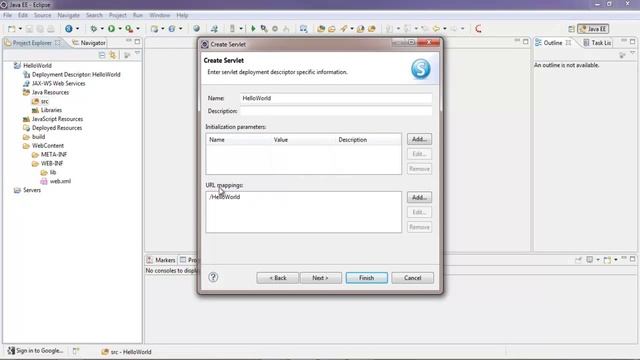Screen dimensions: 640x360
Task: Click the Servers project icon
Action: [17, 190]
